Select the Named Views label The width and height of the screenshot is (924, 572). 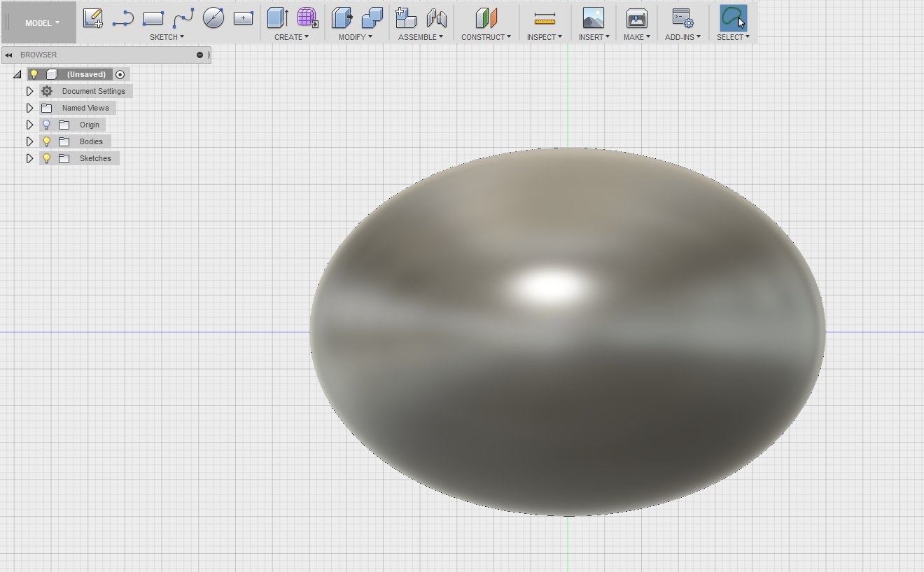pyautogui.click(x=85, y=108)
